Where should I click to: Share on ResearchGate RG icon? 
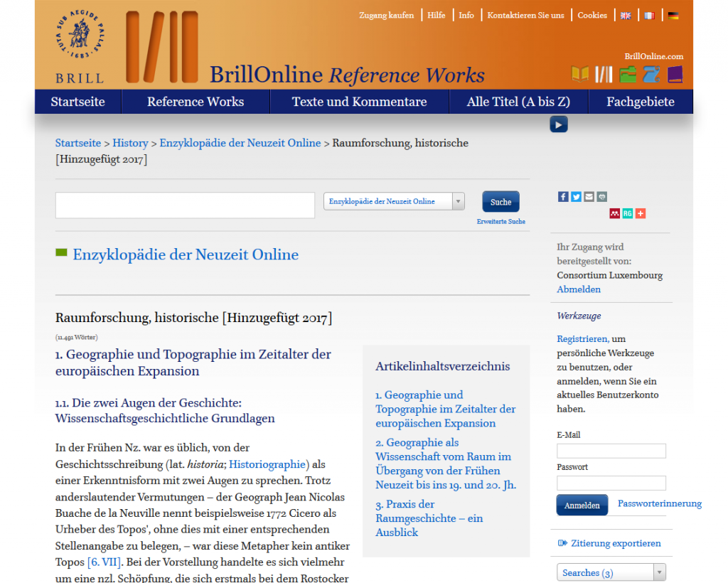click(x=628, y=213)
